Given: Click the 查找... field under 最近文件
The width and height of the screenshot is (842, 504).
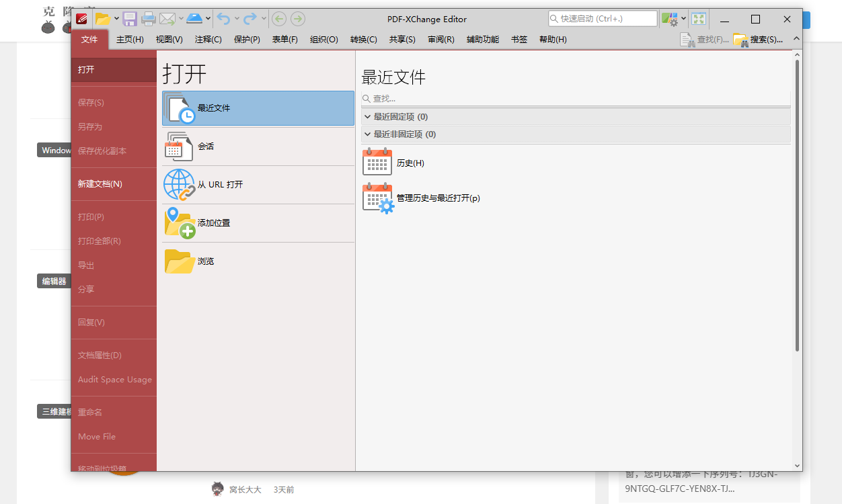Looking at the screenshot, I should click(578, 99).
